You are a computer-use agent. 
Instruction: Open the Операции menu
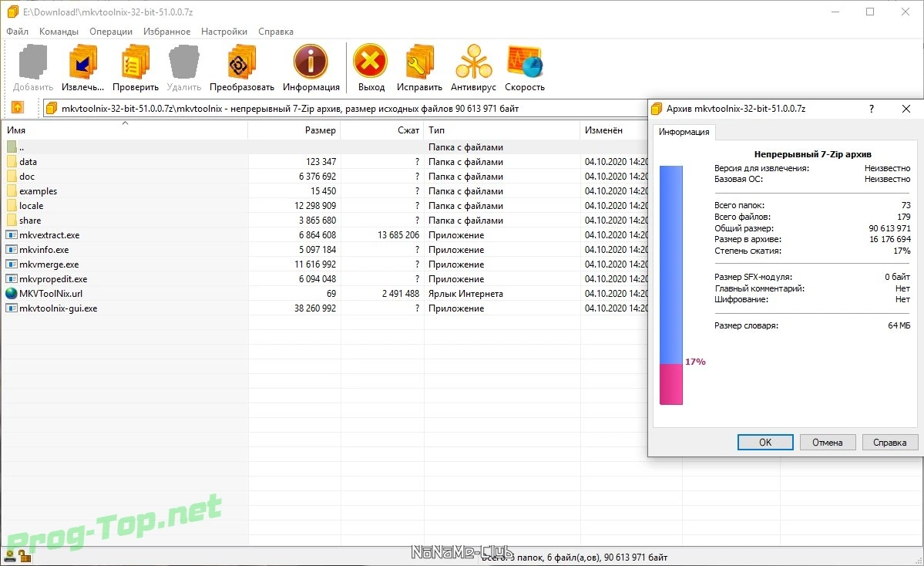pyautogui.click(x=111, y=32)
